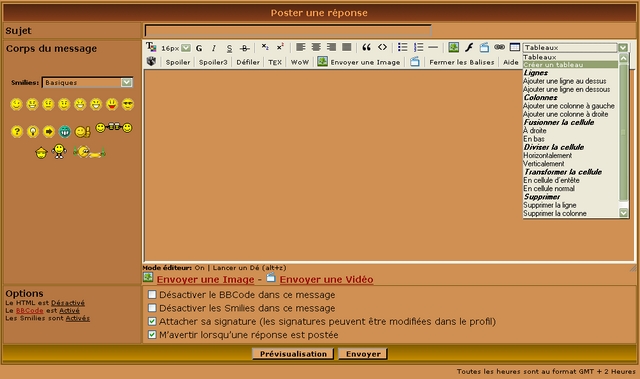Screen dimensions: 640x379
Task: Check Désactiver le BBCode dans ce message
Action: click(x=152, y=295)
